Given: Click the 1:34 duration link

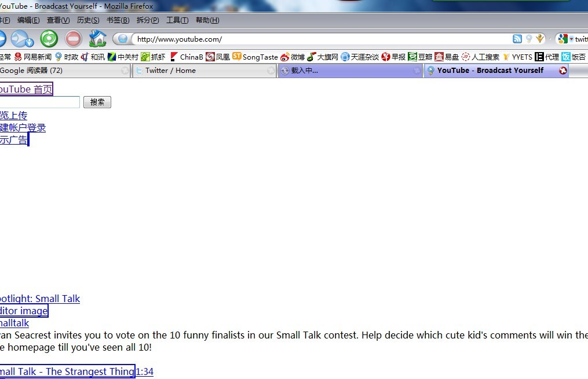Looking at the screenshot, I should click(x=144, y=371).
